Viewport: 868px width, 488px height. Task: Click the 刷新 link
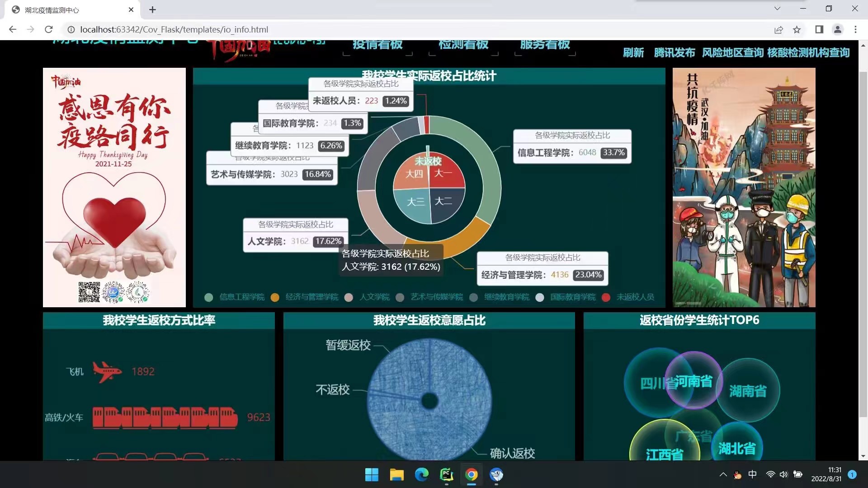point(633,53)
